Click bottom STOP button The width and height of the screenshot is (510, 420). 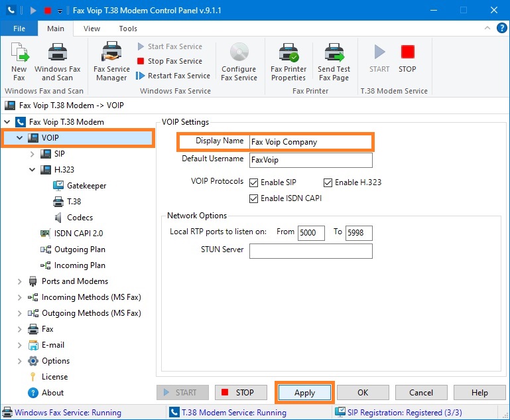click(241, 393)
